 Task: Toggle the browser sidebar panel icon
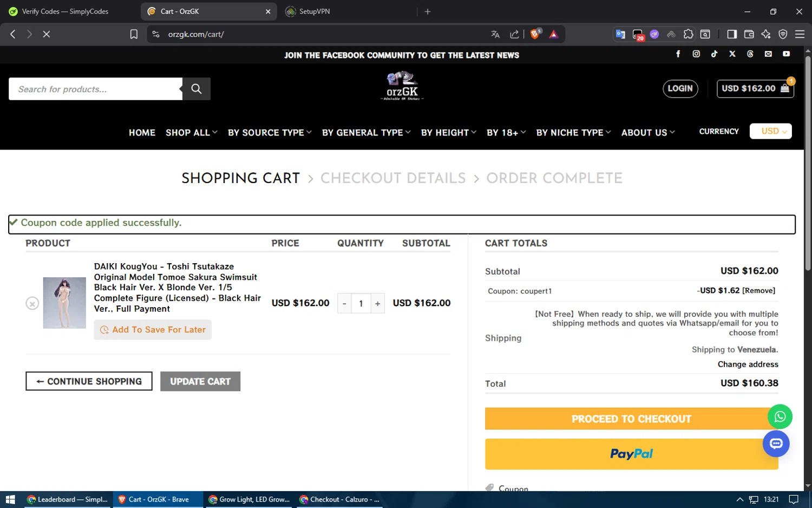732,34
